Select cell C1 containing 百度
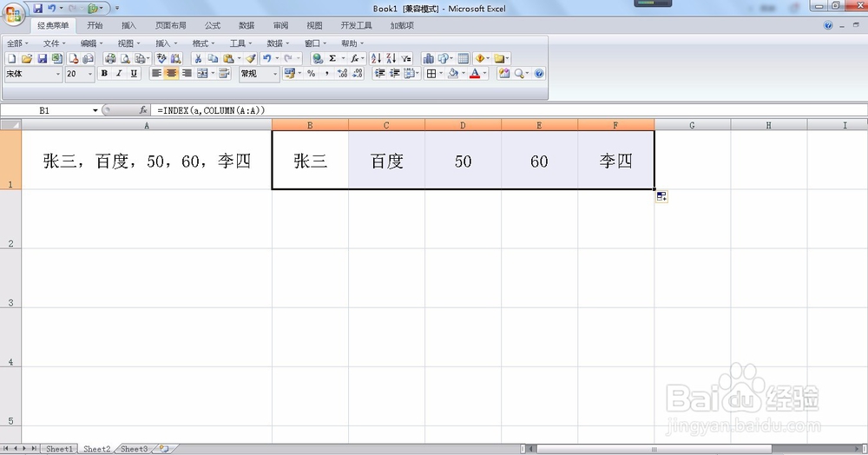The width and height of the screenshot is (868, 455). tap(386, 160)
